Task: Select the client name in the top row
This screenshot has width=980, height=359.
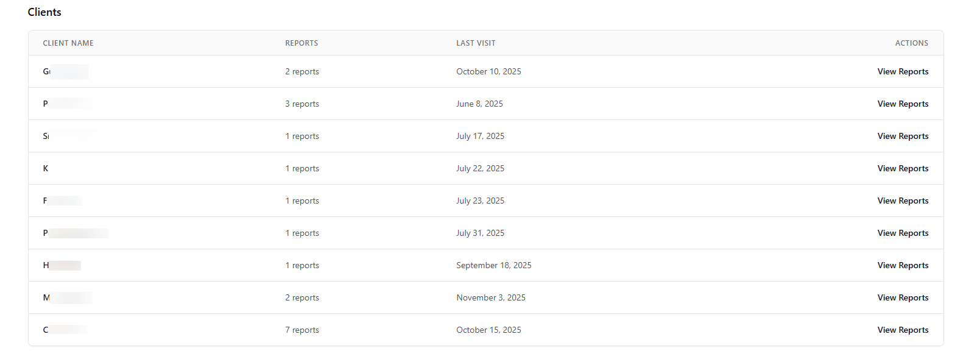Action: click(x=64, y=71)
